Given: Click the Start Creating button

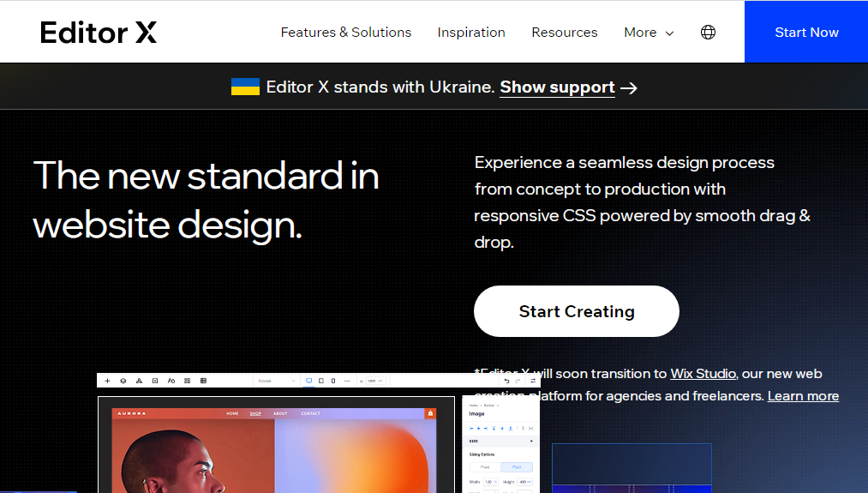Looking at the screenshot, I should [577, 311].
